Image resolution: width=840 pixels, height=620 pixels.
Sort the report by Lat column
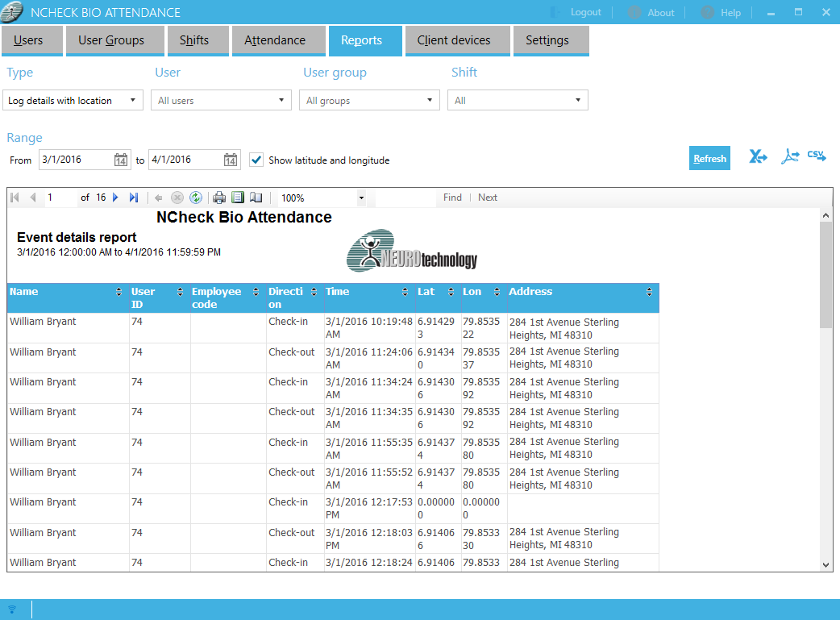click(x=451, y=292)
